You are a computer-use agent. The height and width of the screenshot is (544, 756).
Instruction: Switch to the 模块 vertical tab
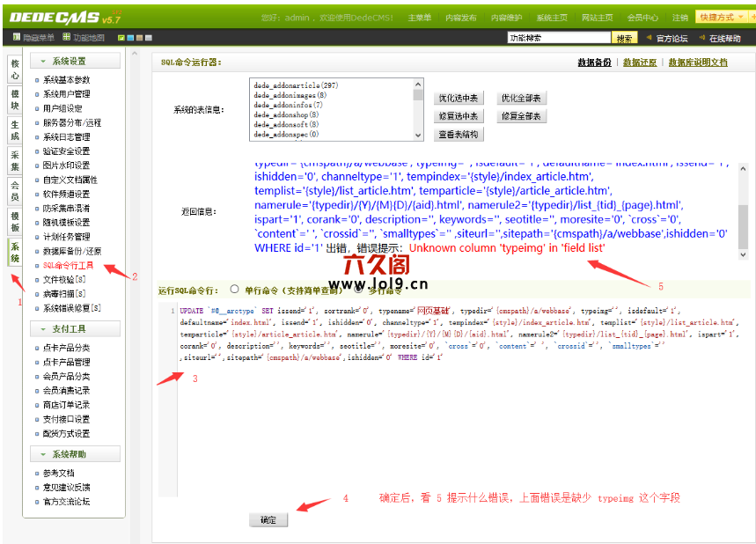click(15, 99)
